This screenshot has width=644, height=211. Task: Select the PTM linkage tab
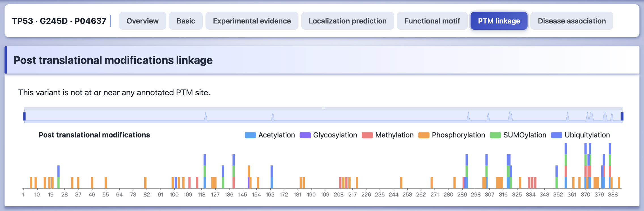click(x=499, y=21)
